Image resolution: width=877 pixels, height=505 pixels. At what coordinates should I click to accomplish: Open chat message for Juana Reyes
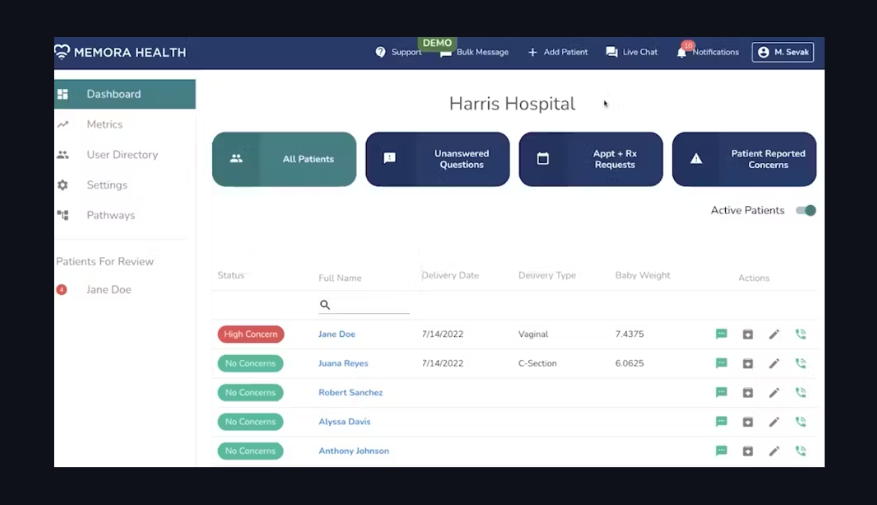[x=722, y=363]
